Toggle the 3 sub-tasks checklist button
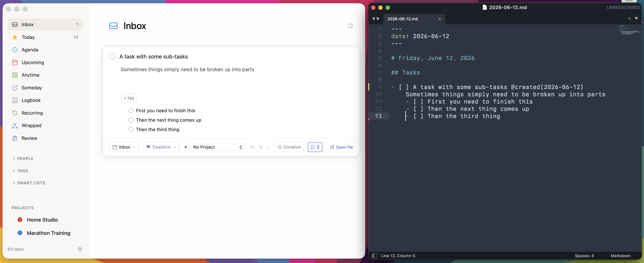644x263 pixels. point(315,147)
